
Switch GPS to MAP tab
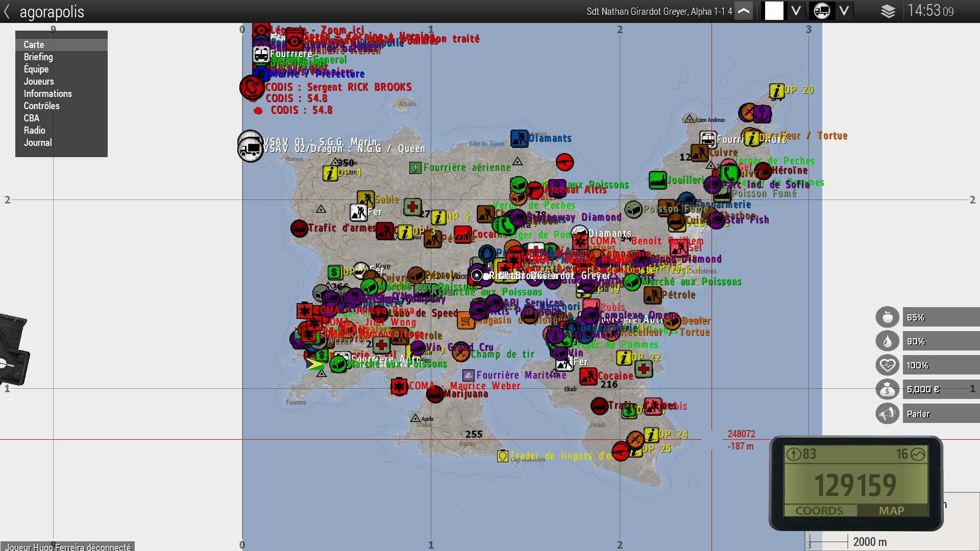892,511
